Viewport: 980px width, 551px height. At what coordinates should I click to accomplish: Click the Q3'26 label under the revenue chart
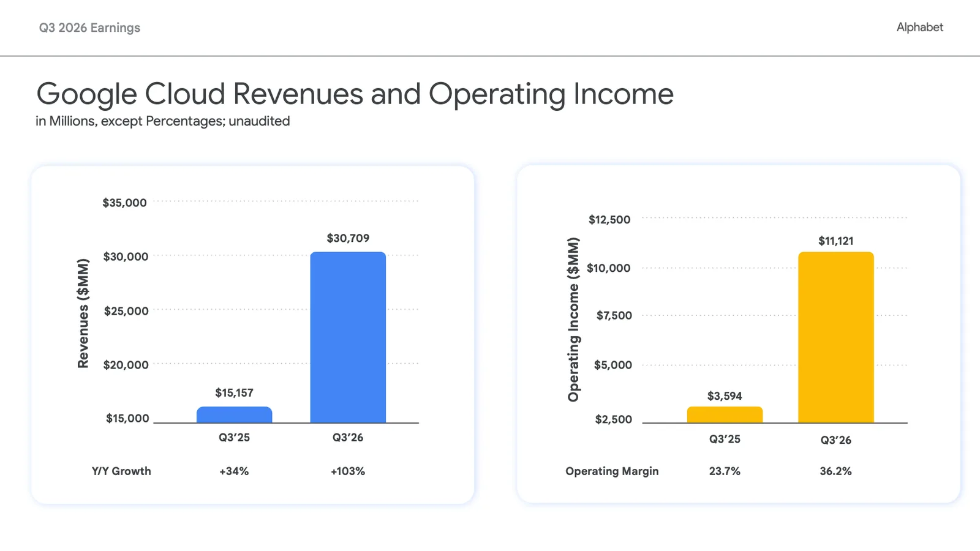[348, 438]
